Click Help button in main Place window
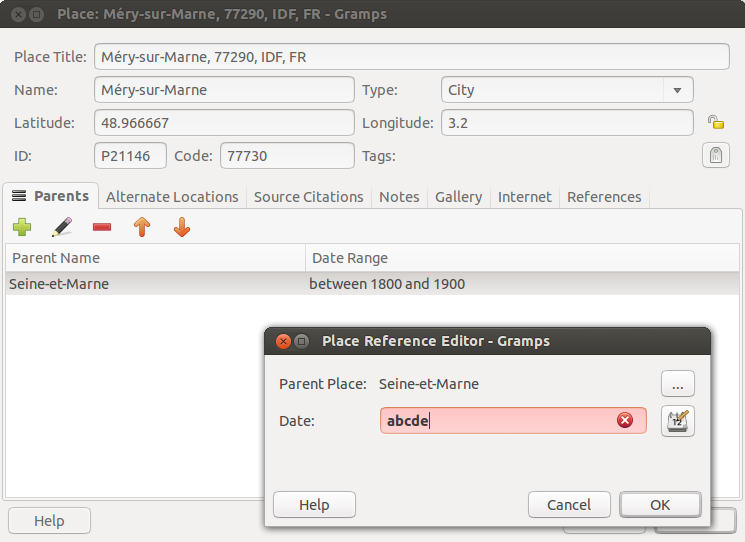Viewport: 745px width, 542px height. click(49, 521)
